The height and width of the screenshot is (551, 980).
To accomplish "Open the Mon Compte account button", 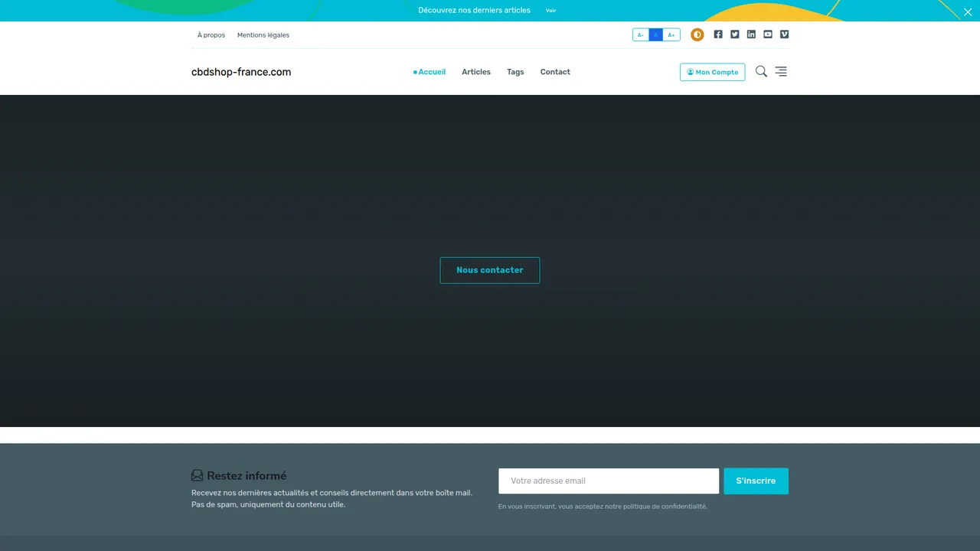I will (713, 72).
